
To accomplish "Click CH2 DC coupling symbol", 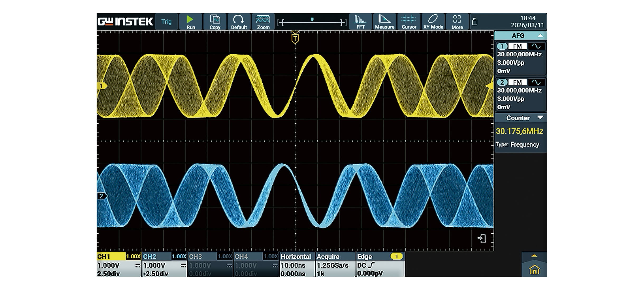I will (183, 266).
